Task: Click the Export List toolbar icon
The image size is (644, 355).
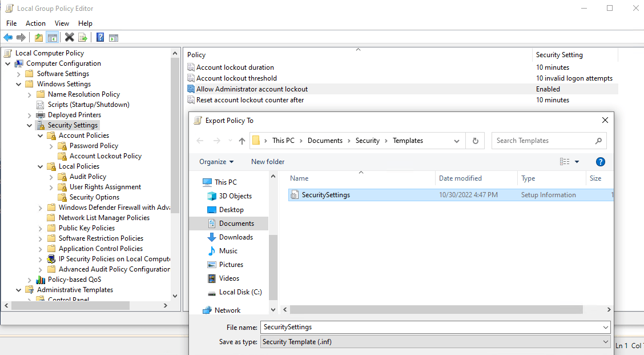Action: coord(82,37)
